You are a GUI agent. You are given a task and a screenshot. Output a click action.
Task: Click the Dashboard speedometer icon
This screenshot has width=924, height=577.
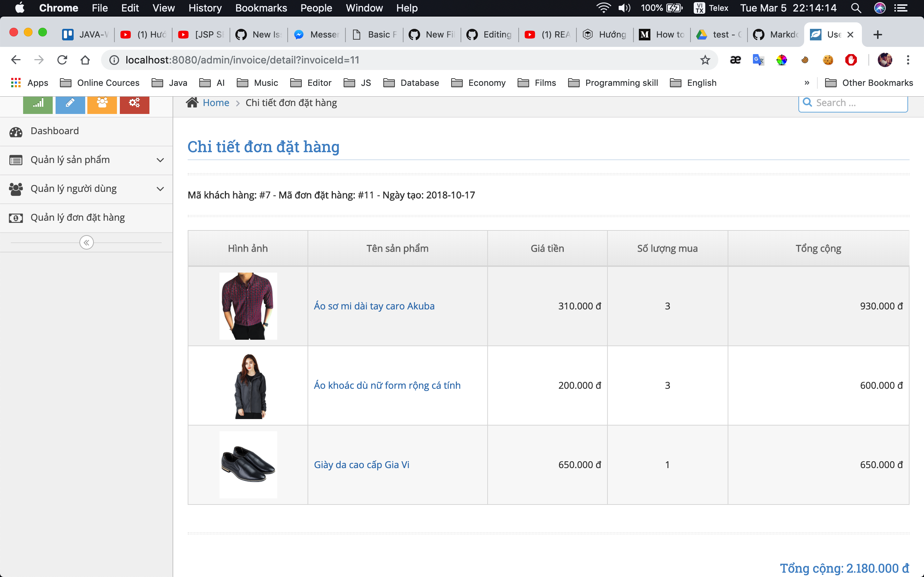tap(16, 132)
